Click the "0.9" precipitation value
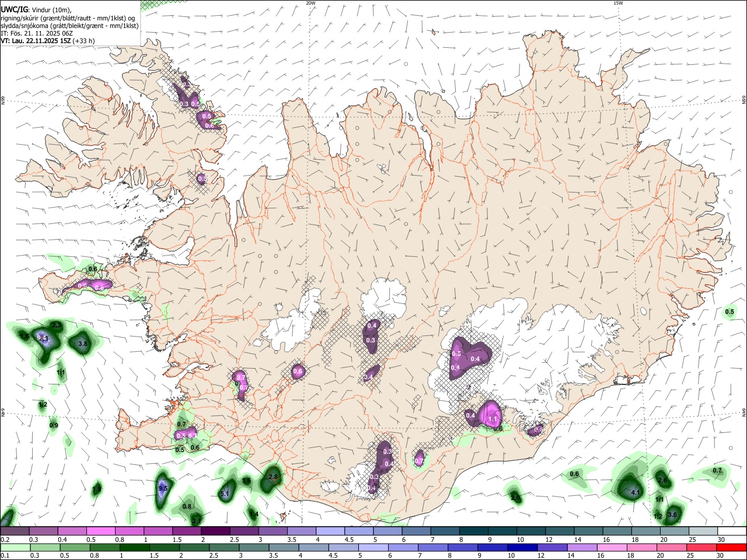The image size is (747, 560). pos(54,426)
